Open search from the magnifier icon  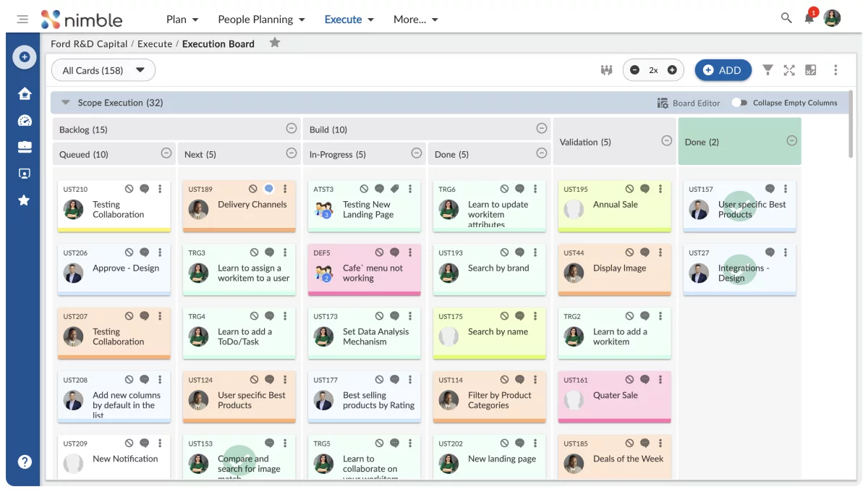786,18
